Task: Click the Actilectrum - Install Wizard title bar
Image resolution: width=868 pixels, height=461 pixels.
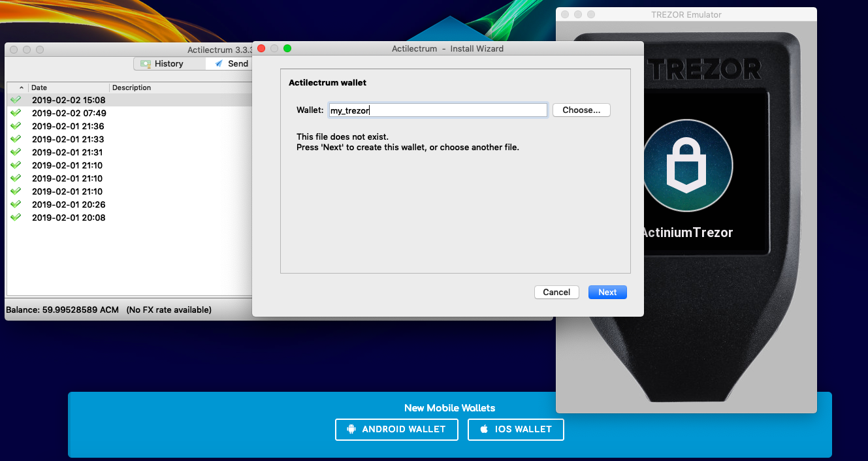Action: pos(447,48)
